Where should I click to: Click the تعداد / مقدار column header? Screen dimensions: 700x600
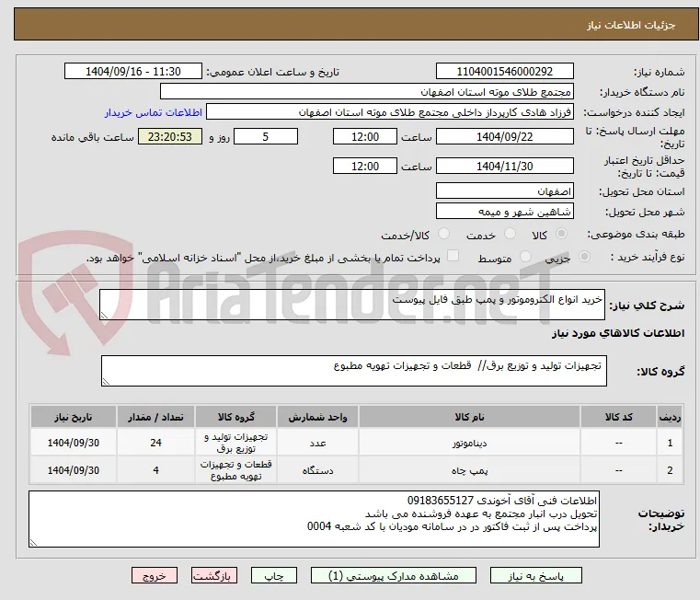(x=155, y=417)
